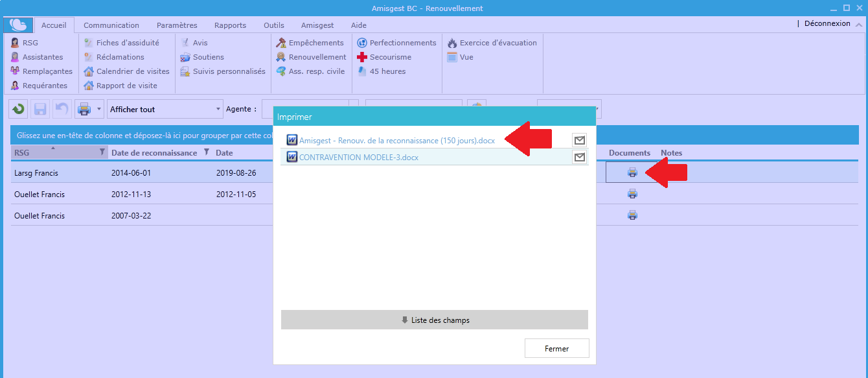Open Requérantes in the ribbon

pos(39,86)
